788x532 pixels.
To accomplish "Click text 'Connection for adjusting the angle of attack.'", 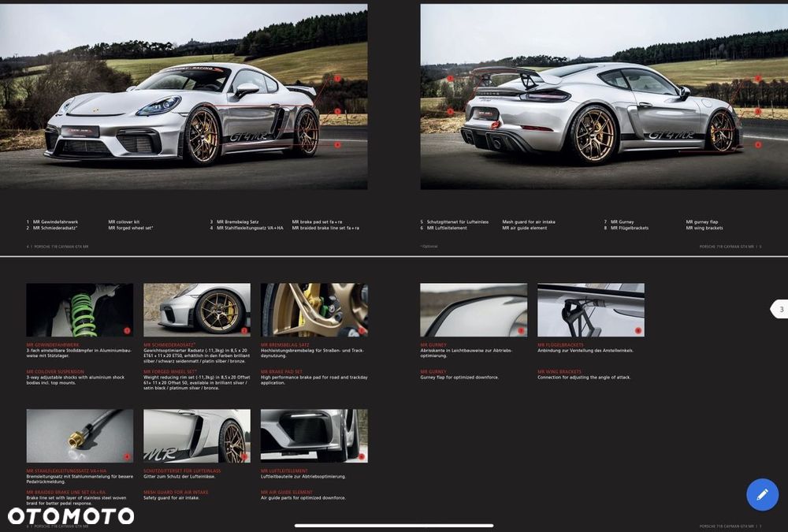I will (584, 377).
